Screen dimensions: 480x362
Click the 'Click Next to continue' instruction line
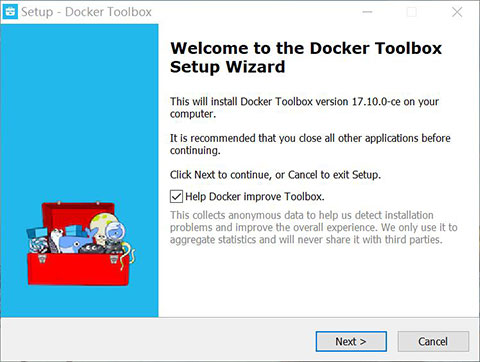pos(275,175)
